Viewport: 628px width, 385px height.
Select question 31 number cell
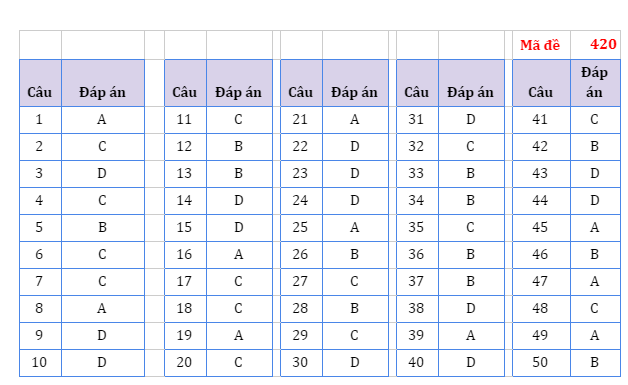point(417,120)
